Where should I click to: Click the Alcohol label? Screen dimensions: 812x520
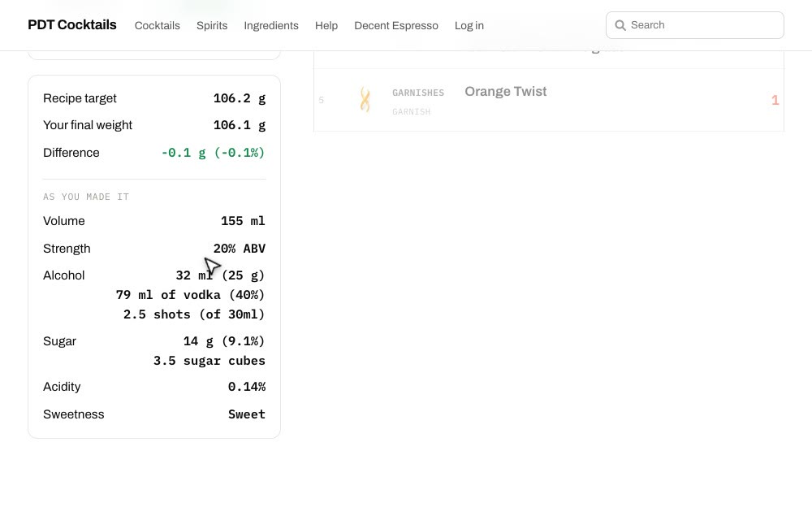[63, 275]
